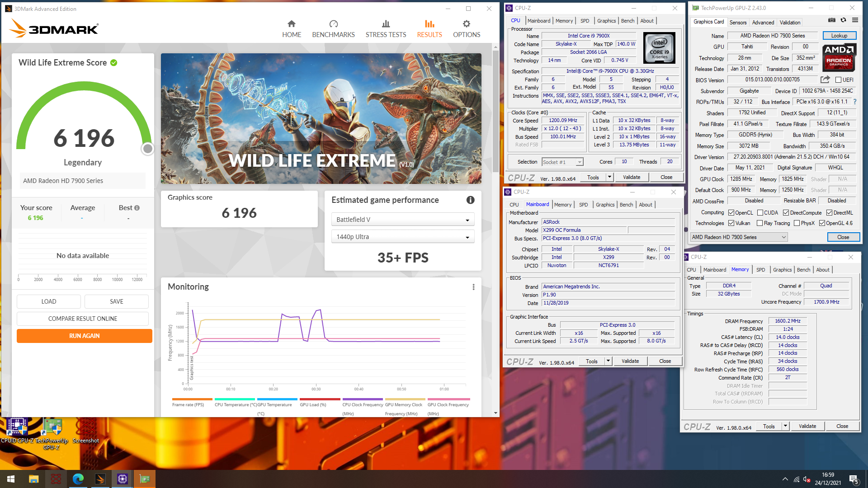Open the 1440p Ultra resolution dropdown
Viewport: 868px width, 488px height.
click(403, 237)
